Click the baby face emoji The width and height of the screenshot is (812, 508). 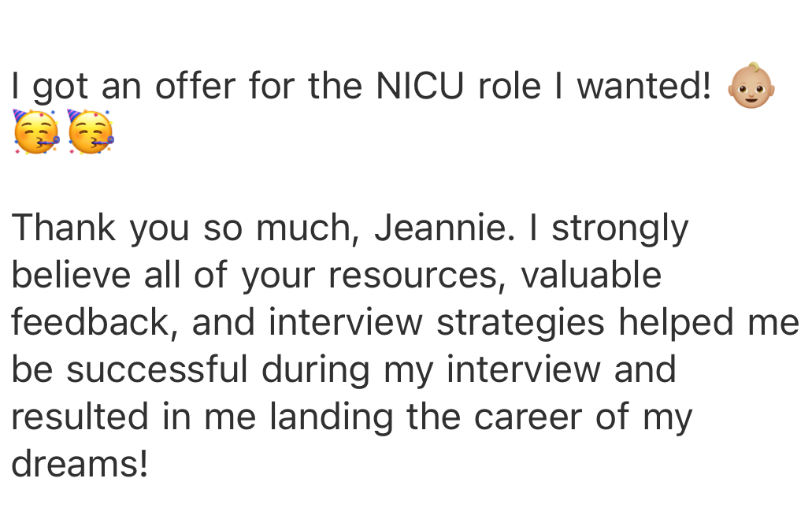(x=751, y=86)
